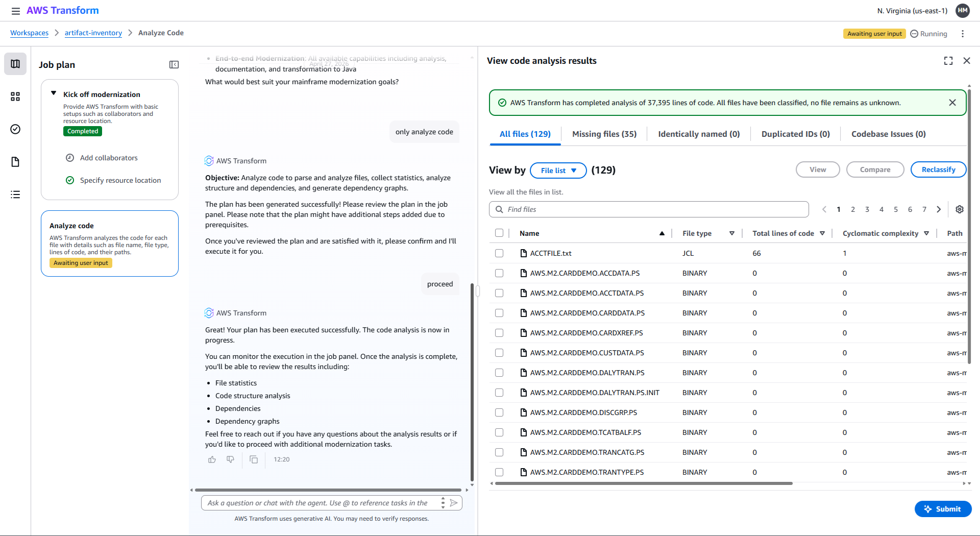Open the hamburger navigation menu

click(x=16, y=11)
